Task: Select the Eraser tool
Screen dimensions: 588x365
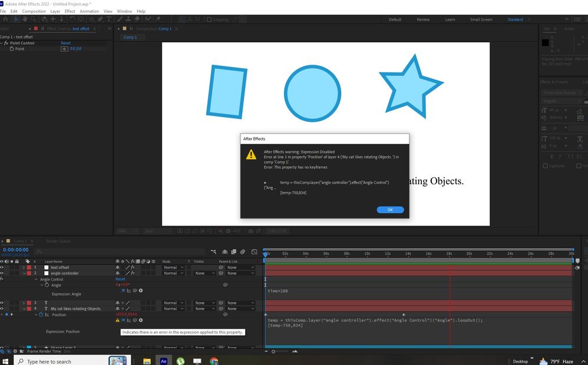Action: pos(137,19)
